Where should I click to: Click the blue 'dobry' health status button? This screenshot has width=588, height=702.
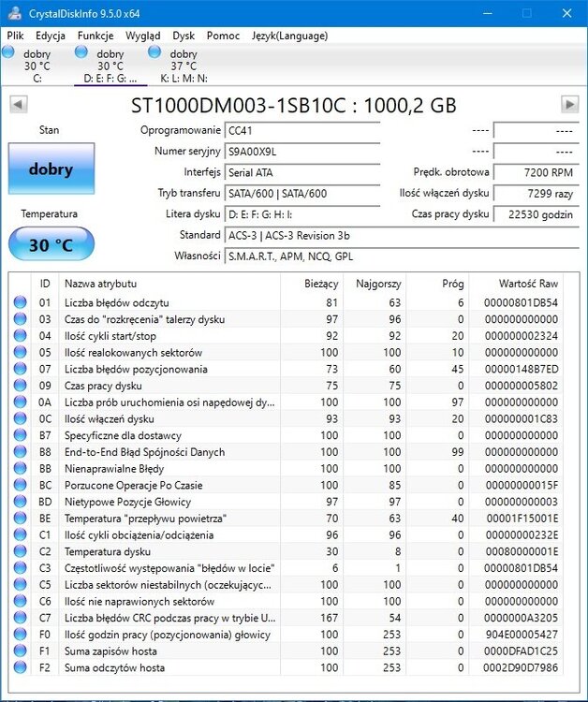pos(51,169)
